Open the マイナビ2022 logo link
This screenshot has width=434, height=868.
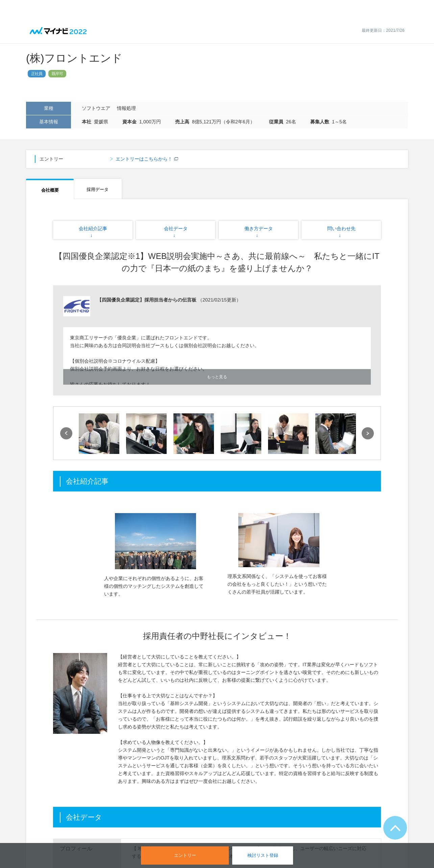(58, 31)
